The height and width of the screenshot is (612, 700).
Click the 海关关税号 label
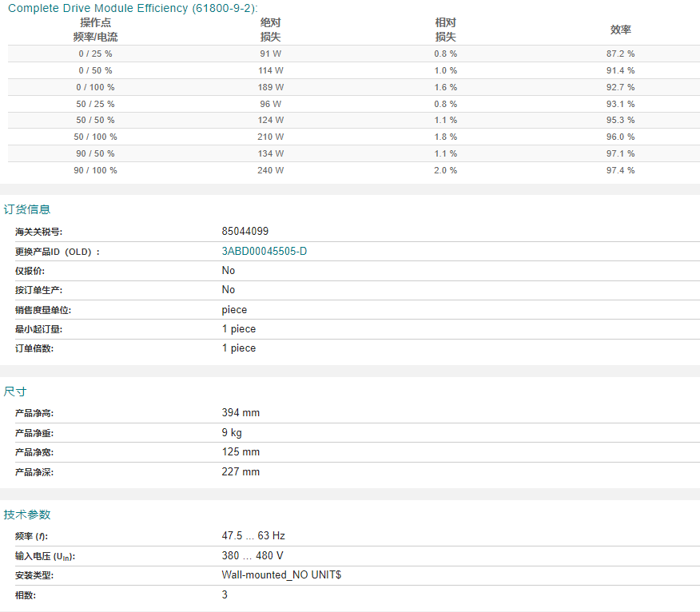coord(39,232)
